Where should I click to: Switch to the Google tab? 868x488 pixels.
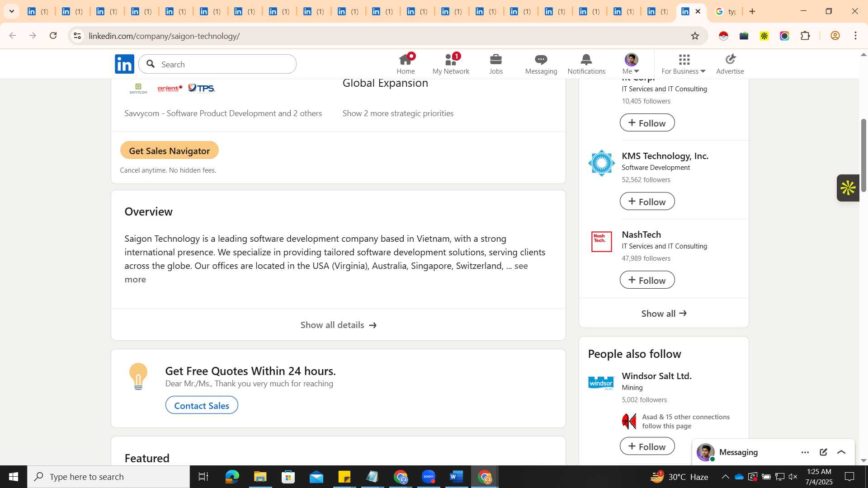point(725,11)
